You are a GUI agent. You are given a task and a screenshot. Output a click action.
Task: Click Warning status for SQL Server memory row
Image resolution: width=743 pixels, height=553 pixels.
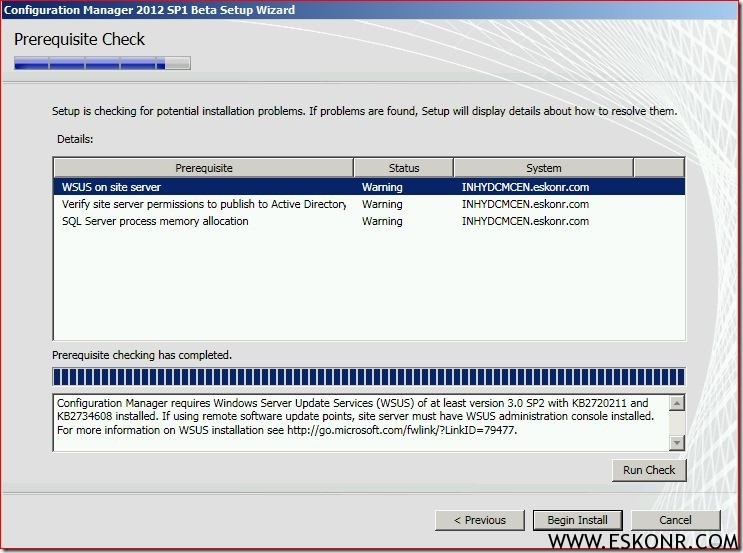pyautogui.click(x=382, y=221)
